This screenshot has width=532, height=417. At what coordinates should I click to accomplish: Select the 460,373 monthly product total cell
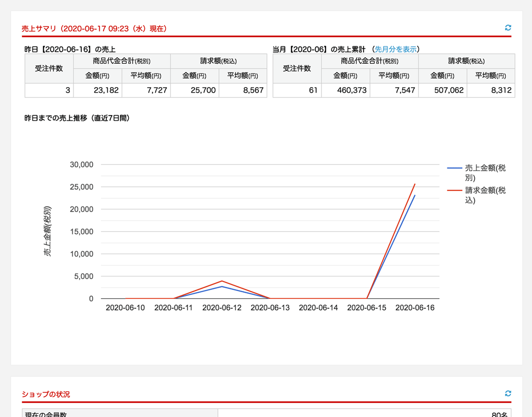click(x=346, y=90)
